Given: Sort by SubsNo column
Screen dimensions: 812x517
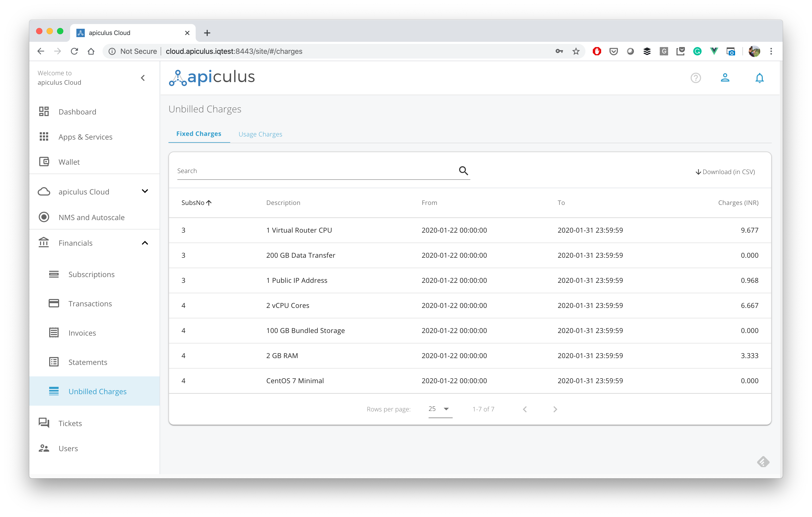Looking at the screenshot, I should coord(196,203).
